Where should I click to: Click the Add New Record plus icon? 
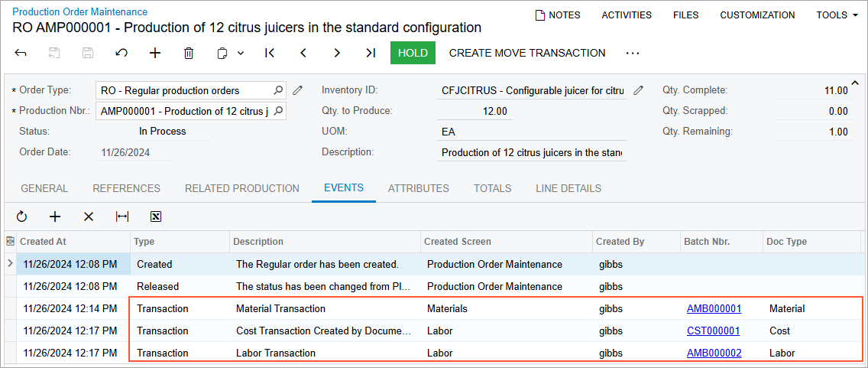click(x=155, y=54)
